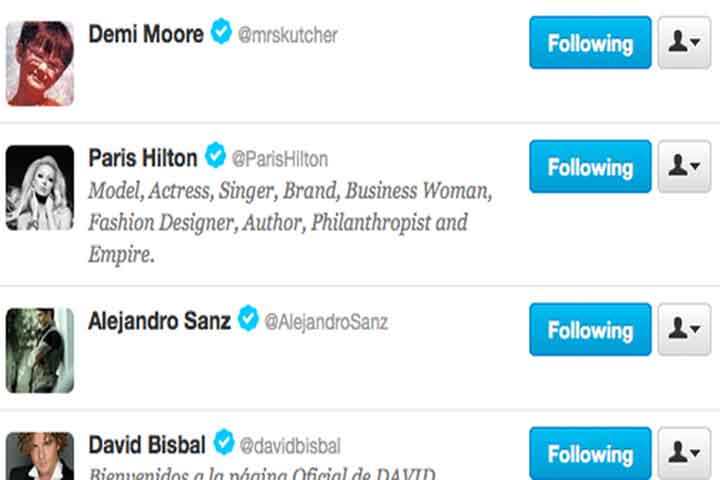Click Paris Hilton's verified badge

[215, 157]
